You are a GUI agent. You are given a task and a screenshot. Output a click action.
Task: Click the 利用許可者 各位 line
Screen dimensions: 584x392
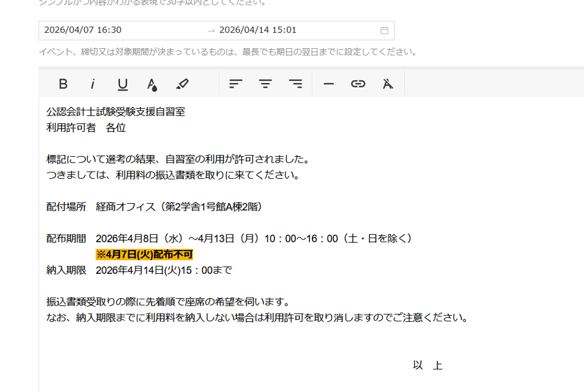(x=86, y=128)
